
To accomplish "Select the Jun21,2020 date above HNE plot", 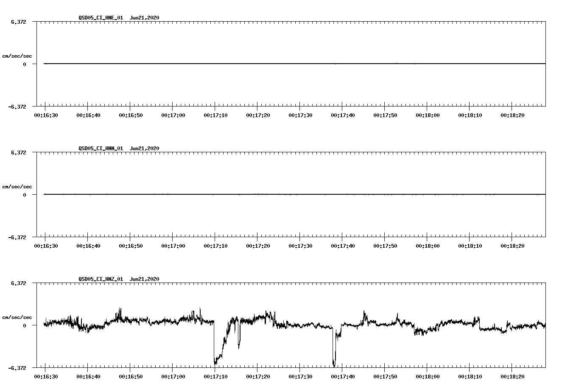I will coord(145,18).
